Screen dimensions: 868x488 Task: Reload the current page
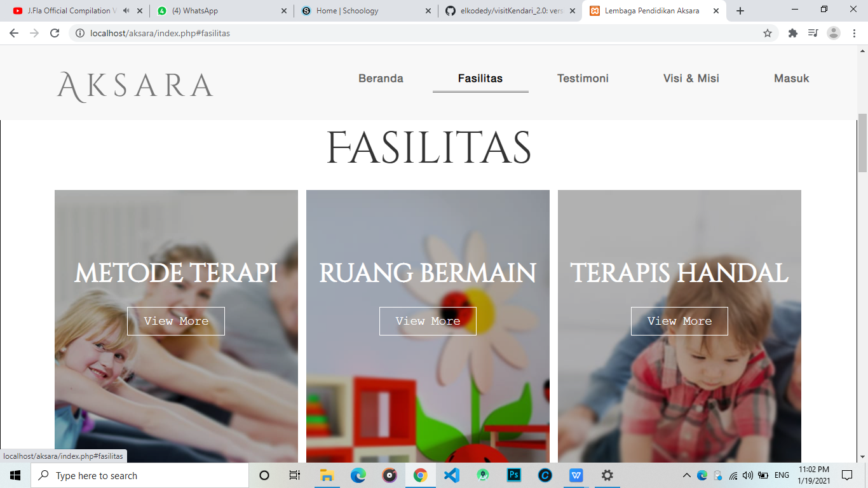(x=54, y=33)
